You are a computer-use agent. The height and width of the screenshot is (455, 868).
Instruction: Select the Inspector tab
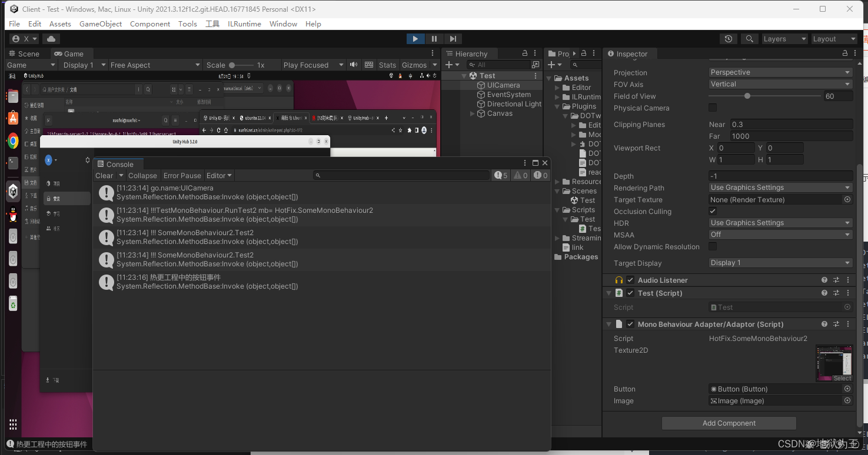[627, 53]
